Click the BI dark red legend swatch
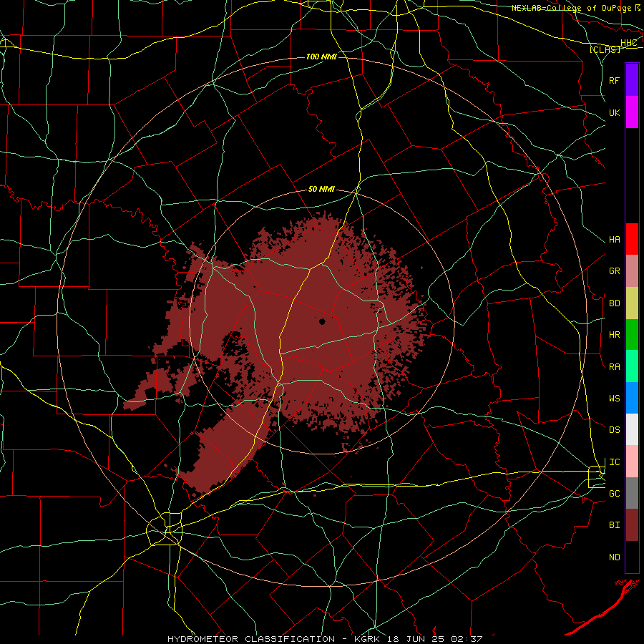Viewport: 644px width, 644px height. (x=632, y=525)
